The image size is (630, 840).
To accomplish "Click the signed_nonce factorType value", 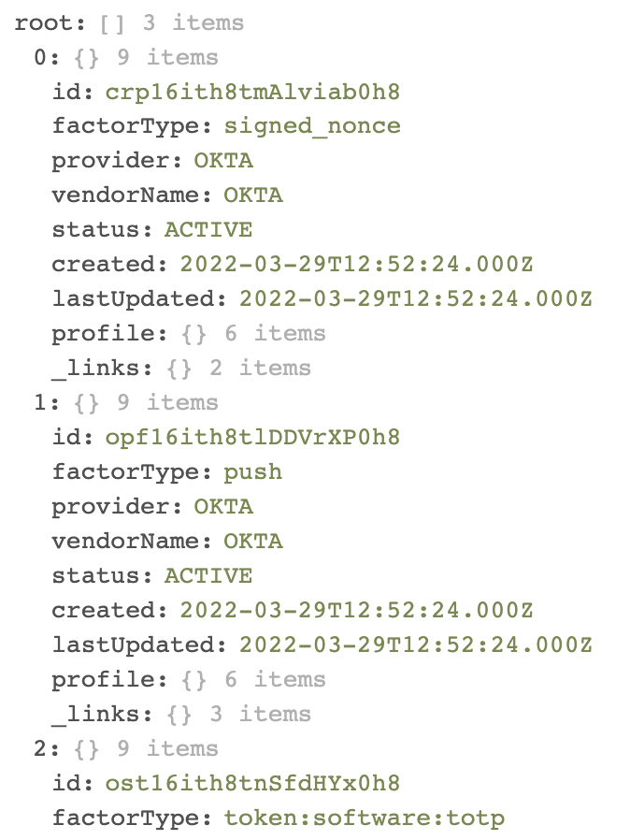I will pos(312,126).
